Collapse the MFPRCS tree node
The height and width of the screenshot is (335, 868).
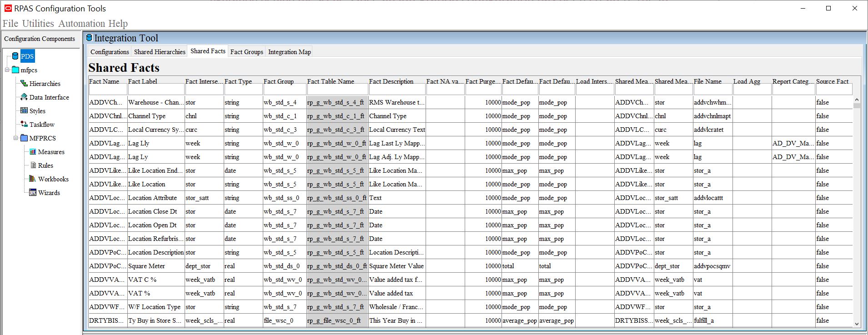[x=16, y=138]
